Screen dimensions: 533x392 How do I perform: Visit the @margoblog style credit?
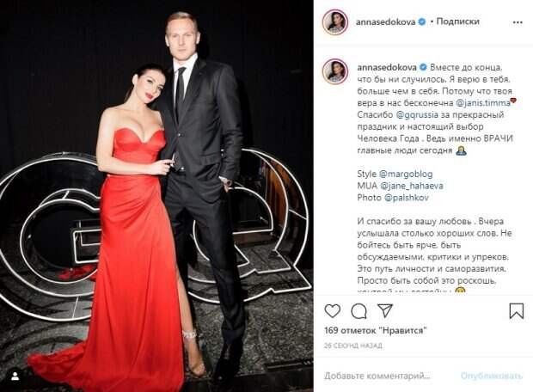click(x=406, y=174)
